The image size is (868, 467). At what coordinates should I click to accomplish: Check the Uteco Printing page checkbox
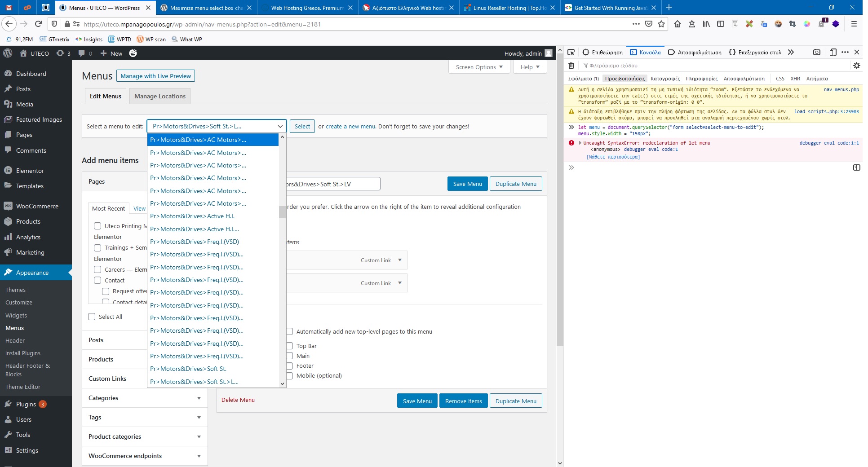97,226
